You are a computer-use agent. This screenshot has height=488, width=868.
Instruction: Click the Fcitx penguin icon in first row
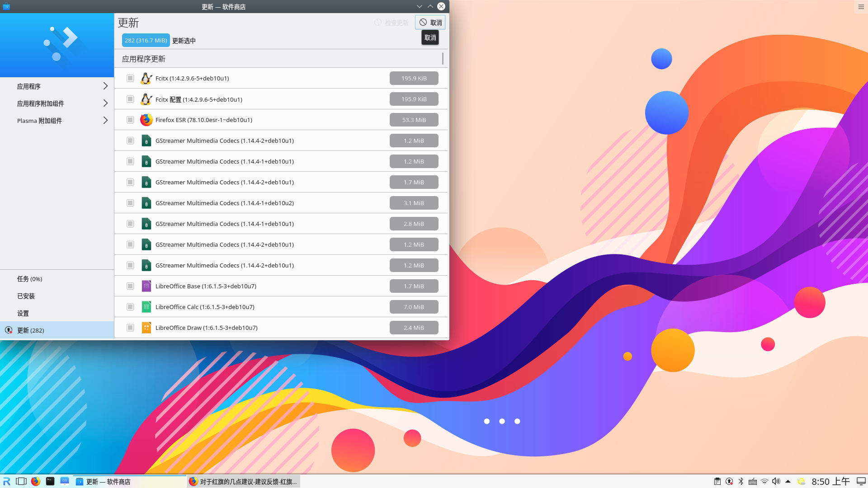[146, 78]
